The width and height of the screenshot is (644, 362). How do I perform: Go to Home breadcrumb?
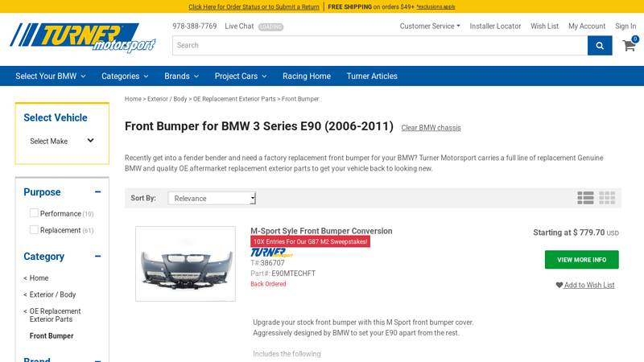133,99
